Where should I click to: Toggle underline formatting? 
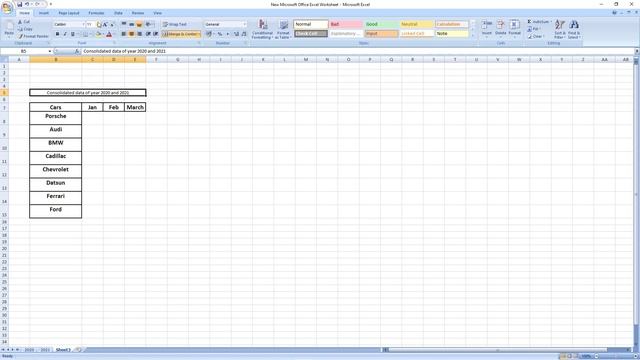[72, 34]
